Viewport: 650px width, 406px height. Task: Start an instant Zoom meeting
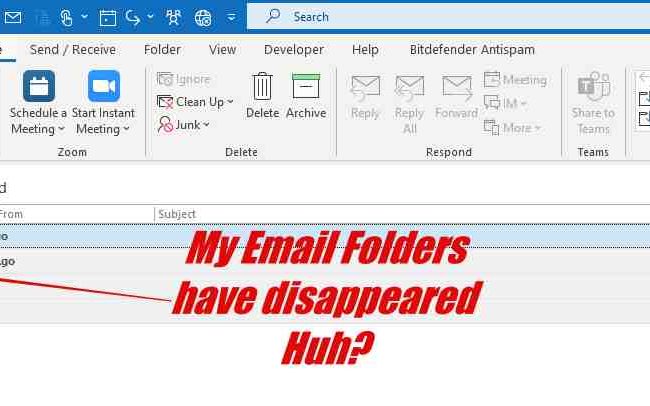[104, 86]
